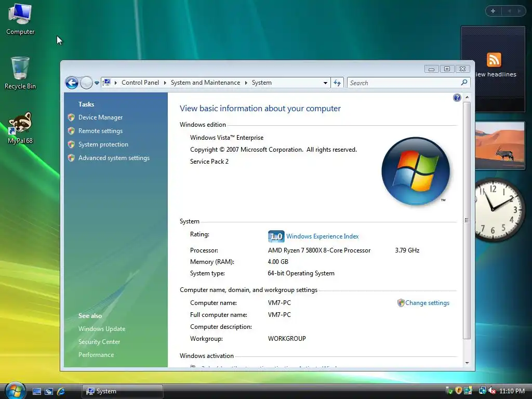Viewport: 532px width, 399px height.
Task: Click the scrollbar down arrow
Action: coord(467,363)
